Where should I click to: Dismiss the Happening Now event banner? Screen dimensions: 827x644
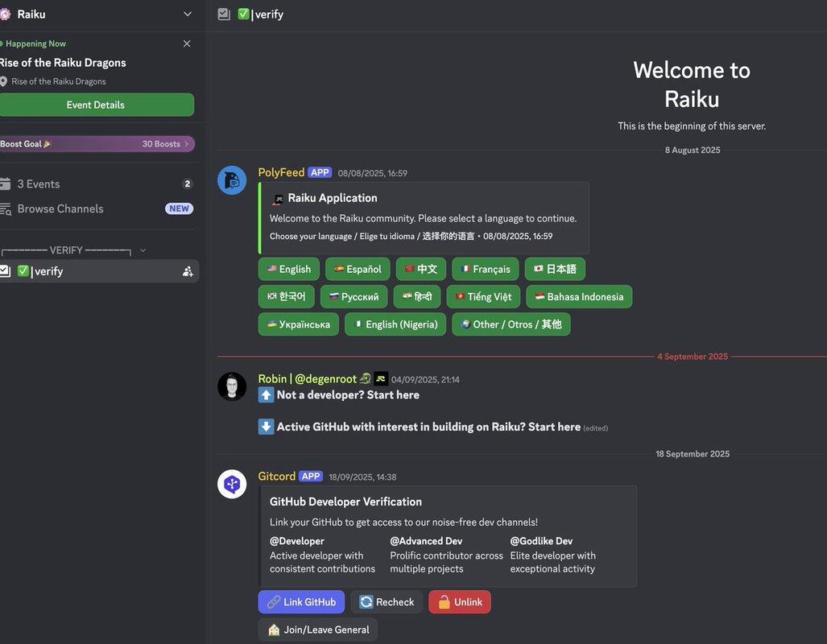click(187, 43)
